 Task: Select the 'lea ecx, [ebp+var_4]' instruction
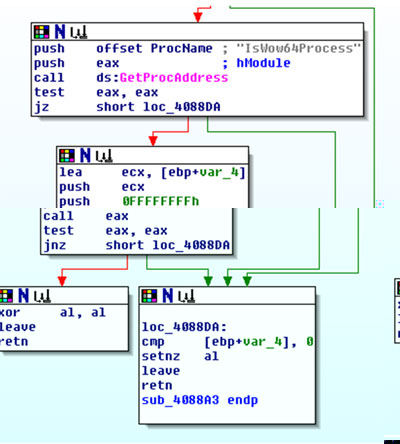152,173
